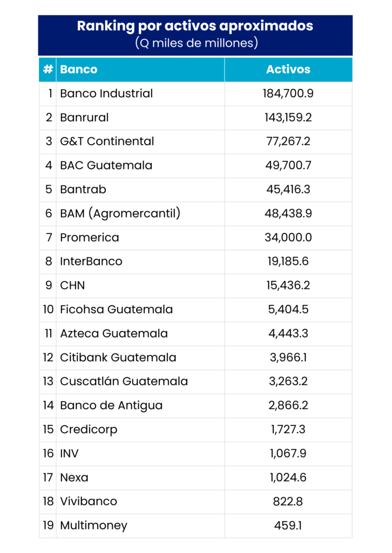Click the 'Ranking por activos aproximados' title

pyautogui.click(x=195, y=26)
